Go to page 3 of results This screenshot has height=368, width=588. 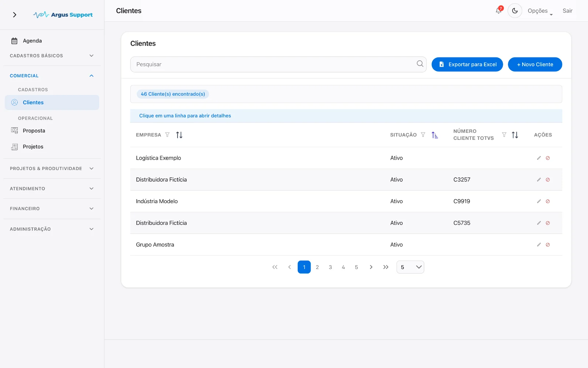click(x=330, y=267)
